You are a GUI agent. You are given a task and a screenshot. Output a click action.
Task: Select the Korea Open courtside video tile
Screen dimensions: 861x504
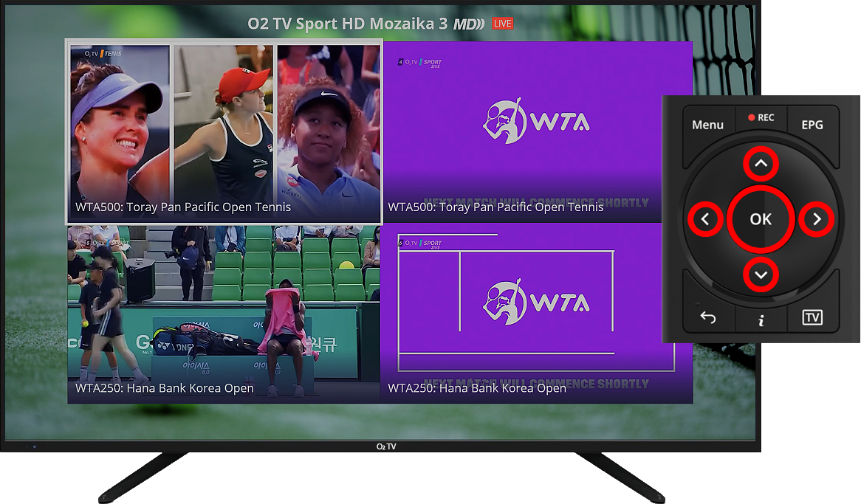click(x=224, y=314)
